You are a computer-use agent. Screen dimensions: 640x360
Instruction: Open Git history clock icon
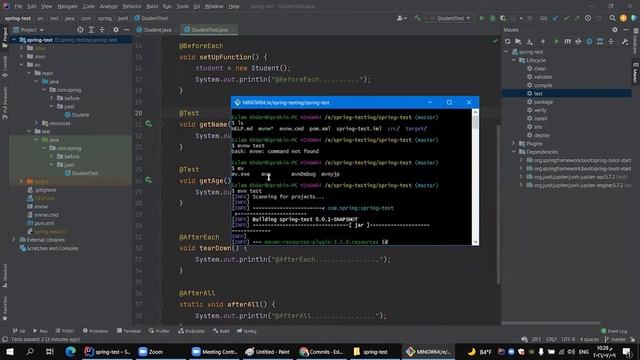click(x=588, y=18)
